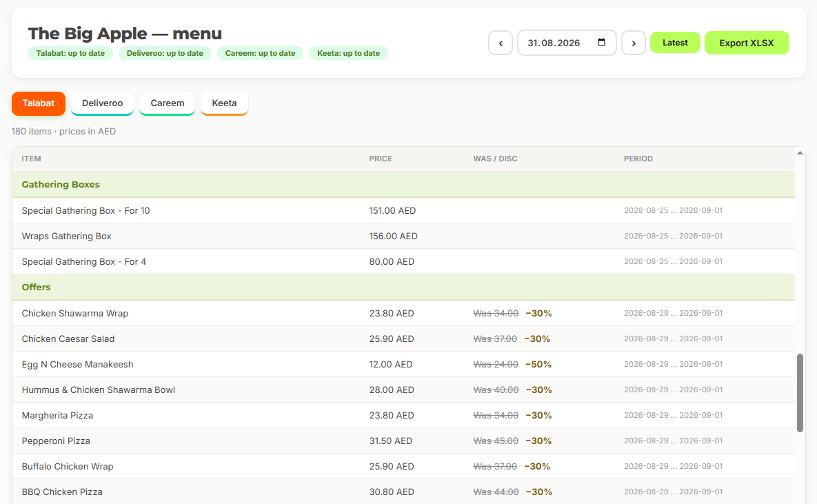Click the Latest button
The height and width of the screenshot is (504, 817).
675,43
